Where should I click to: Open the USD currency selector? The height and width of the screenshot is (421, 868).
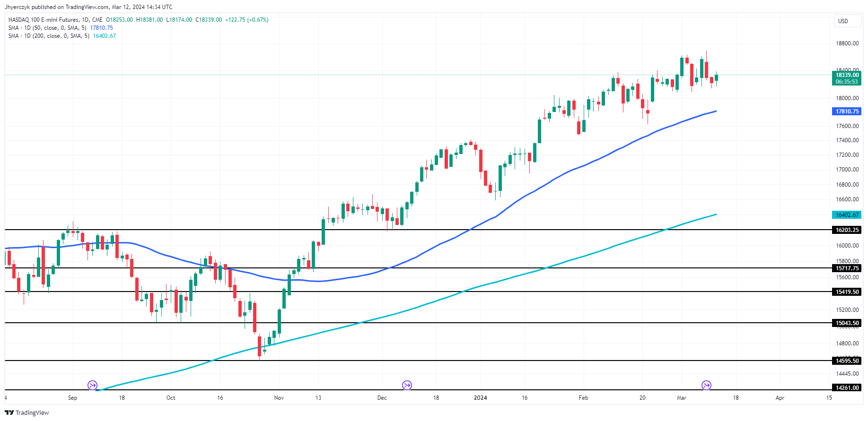click(x=847, y=21)
